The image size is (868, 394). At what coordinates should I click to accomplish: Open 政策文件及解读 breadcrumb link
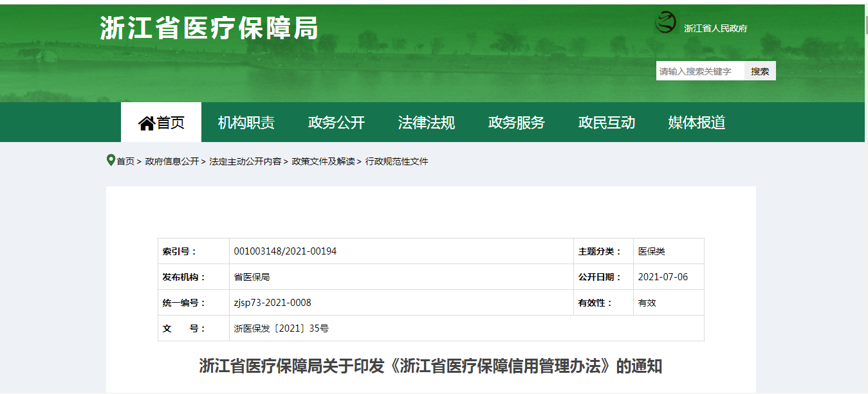click(323, 161)
